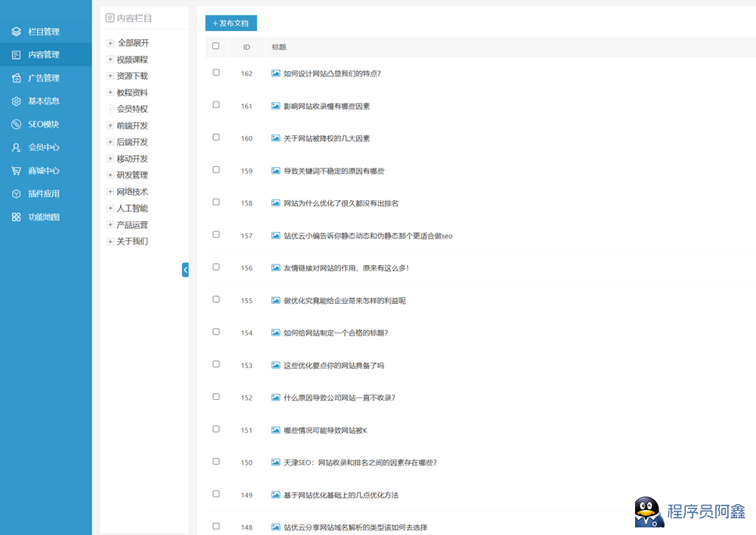
Task: Click the 功能地图 grid icon
Action: click(17, 218)
